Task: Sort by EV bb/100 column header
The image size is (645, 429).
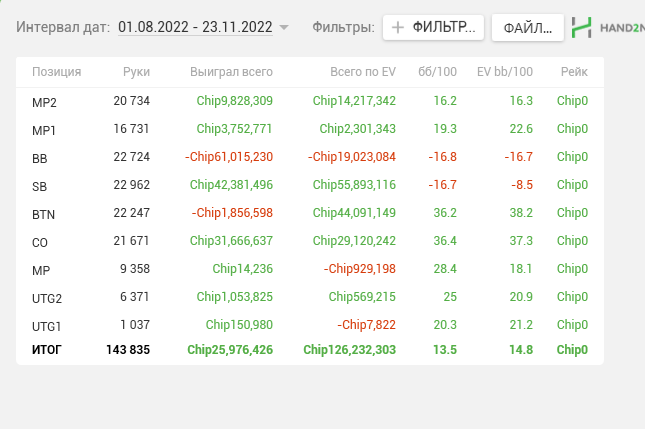Action: click(505, 72)
